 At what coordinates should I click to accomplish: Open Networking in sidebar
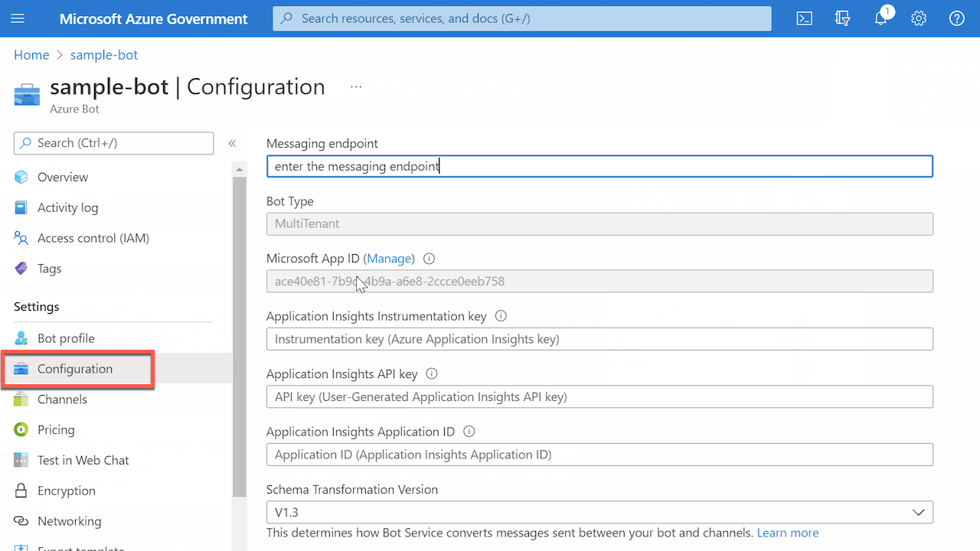(69, 521)
